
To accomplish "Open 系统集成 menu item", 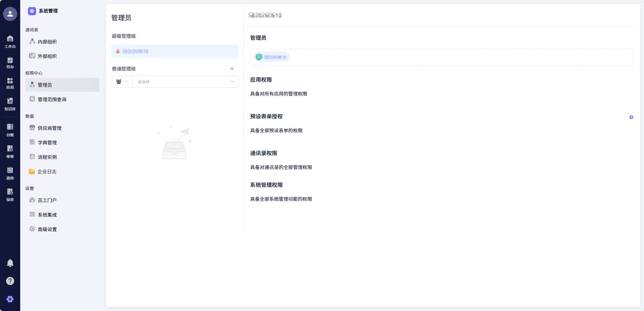I will click(x=62, y=215).
